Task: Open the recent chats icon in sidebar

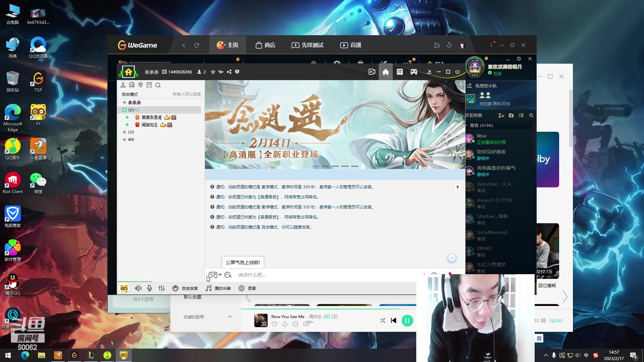Action: point(132,85)
